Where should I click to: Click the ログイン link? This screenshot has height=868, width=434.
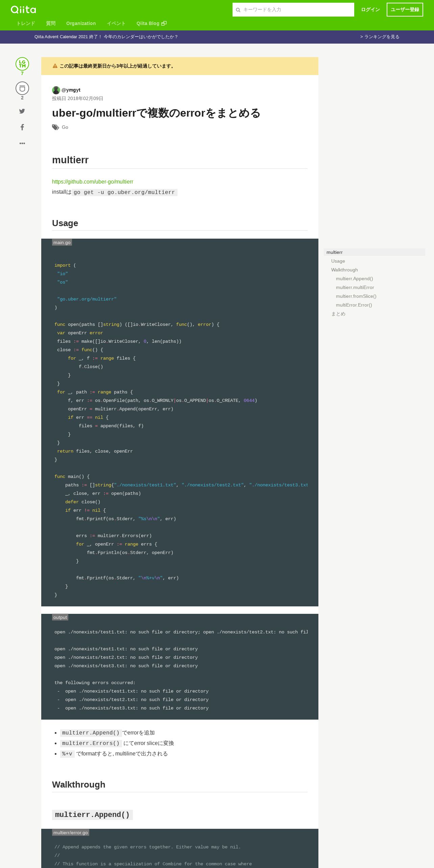(x=370, y=9)
